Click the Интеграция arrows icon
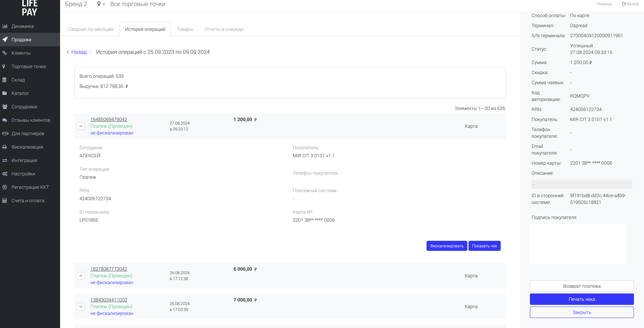The image size is (644, 328). tap(5, 160)
